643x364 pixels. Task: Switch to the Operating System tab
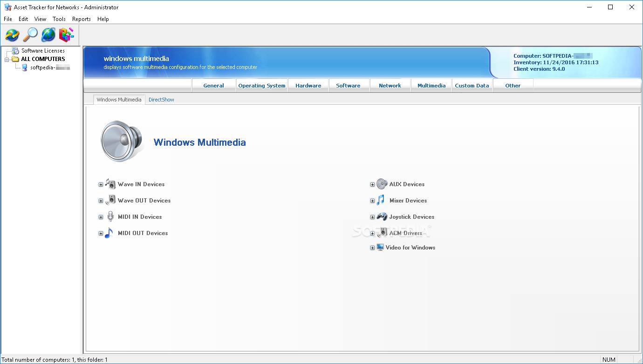point(262,86)
